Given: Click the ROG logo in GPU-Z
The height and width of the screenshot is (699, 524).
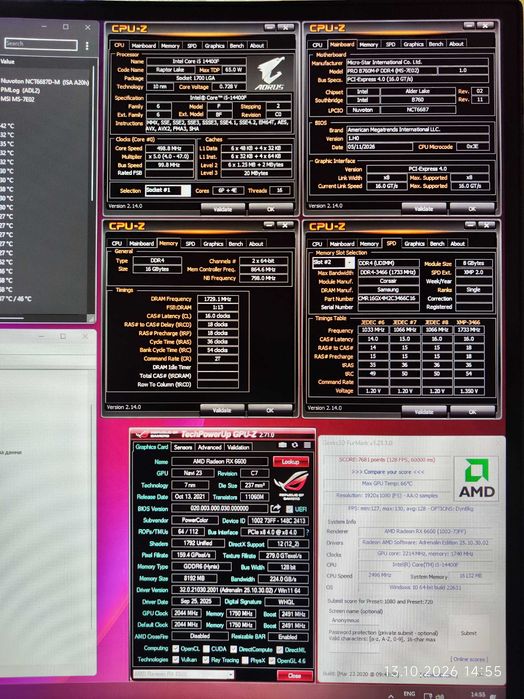Looking at the screenshot, I should (x=291, y=485).
